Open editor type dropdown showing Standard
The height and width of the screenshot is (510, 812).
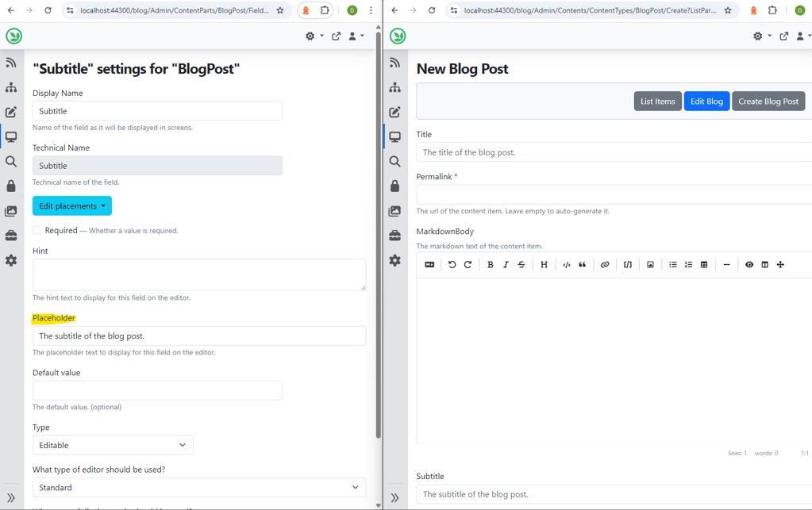[x=199, y=488]
